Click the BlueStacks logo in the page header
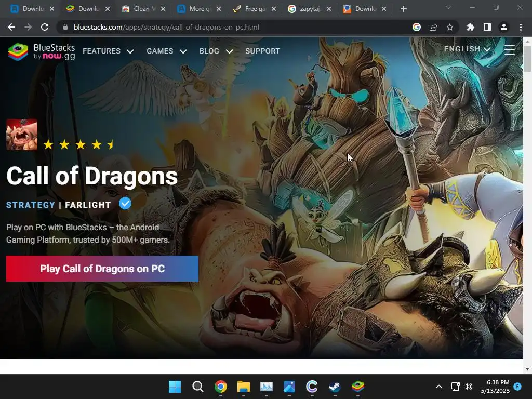The width and height of the screenshot is (532, 399). [42, 52]
